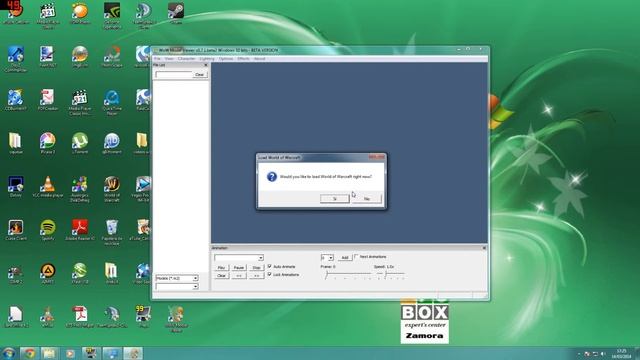640x360 pixels.
Task: Select the CDBurnerXP desktop icon
Action: (x=16, y=100)
